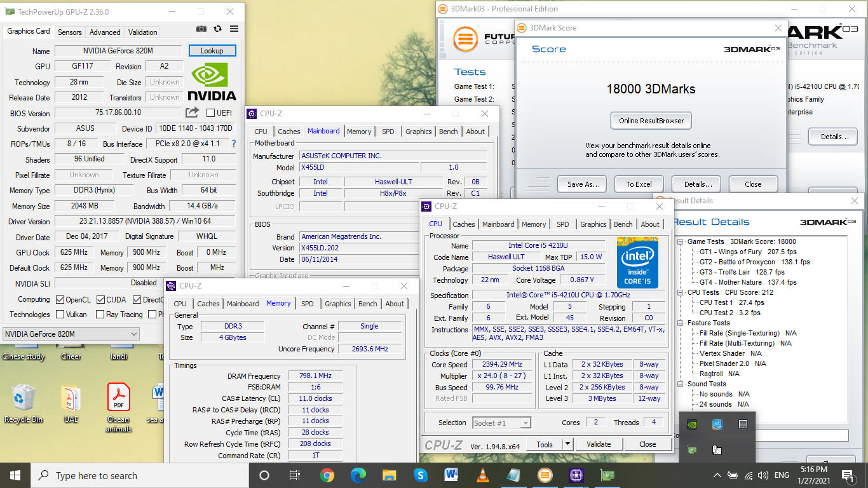868x488 pixels.
Task: Open the notification center icon
Action: [848, 475]
